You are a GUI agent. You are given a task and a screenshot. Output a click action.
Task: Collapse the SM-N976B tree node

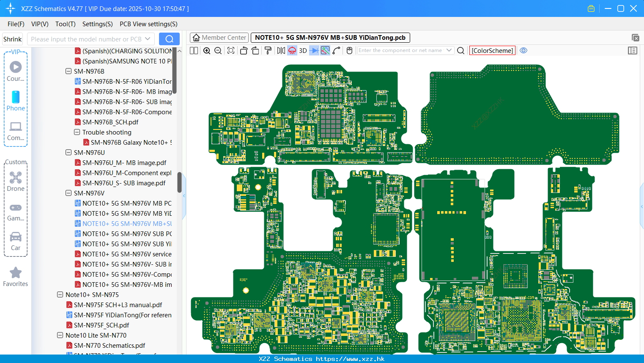coord(69,71)
